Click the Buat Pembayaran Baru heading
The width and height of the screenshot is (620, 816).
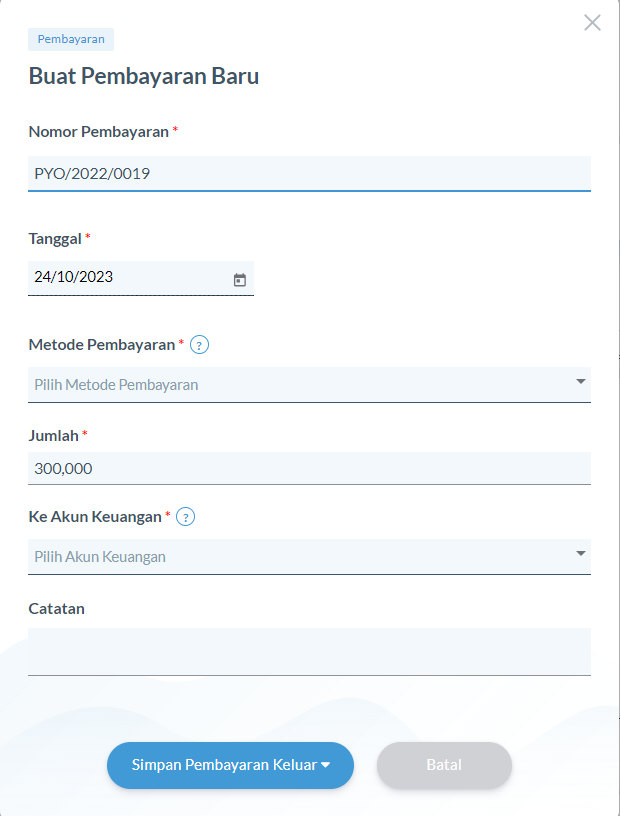[x=144, y=76]
